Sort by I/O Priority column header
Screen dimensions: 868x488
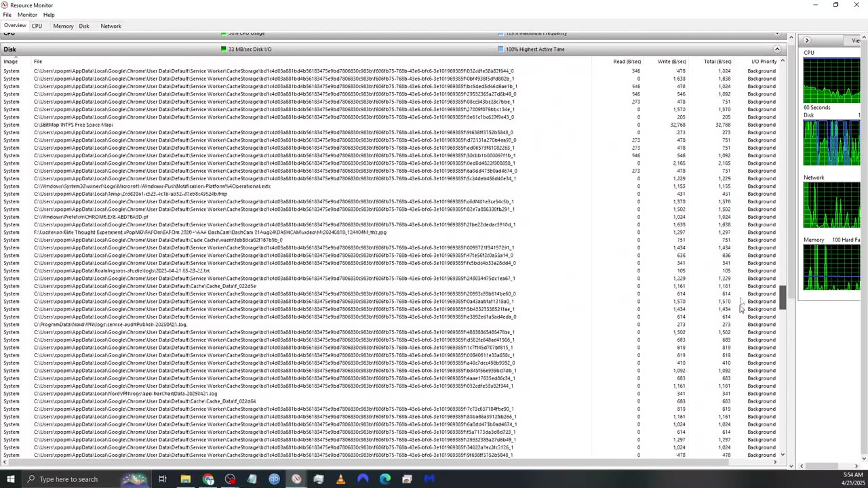point(764,62)
